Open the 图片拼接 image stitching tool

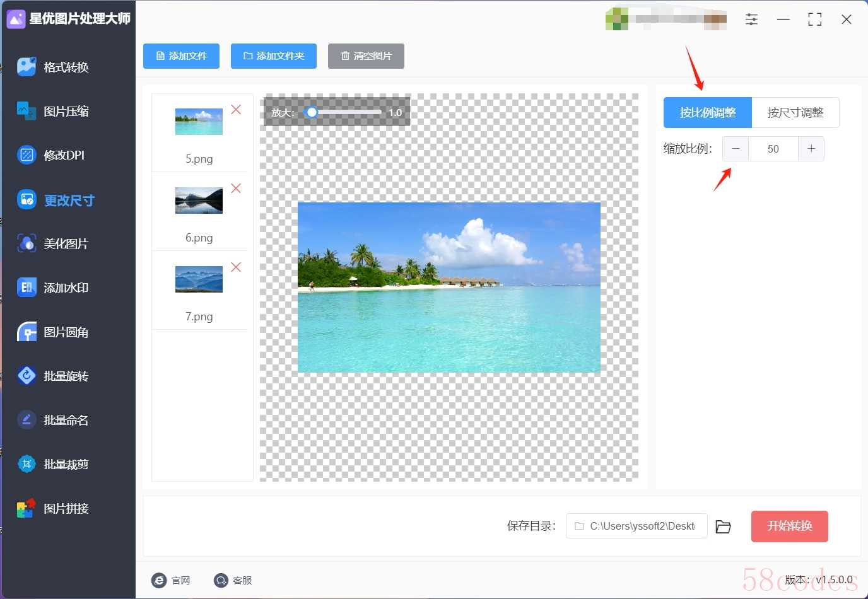53,508
